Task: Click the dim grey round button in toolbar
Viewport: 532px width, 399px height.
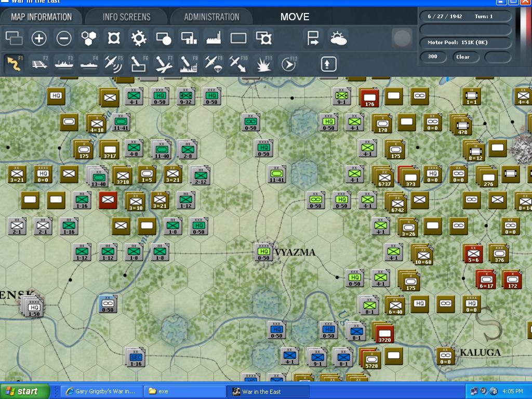Action: point(402,38)
